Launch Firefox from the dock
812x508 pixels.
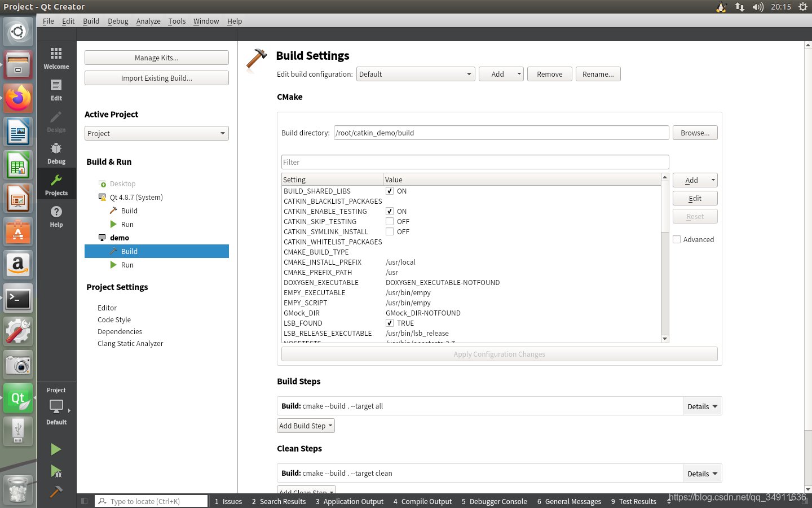18,98
